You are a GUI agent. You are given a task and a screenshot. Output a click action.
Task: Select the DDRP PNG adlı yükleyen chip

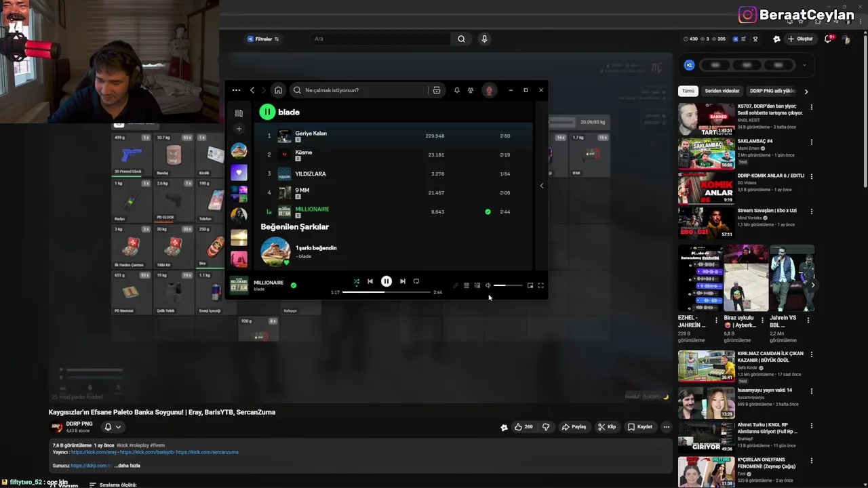pyautogui.click(x=772, y=91)
